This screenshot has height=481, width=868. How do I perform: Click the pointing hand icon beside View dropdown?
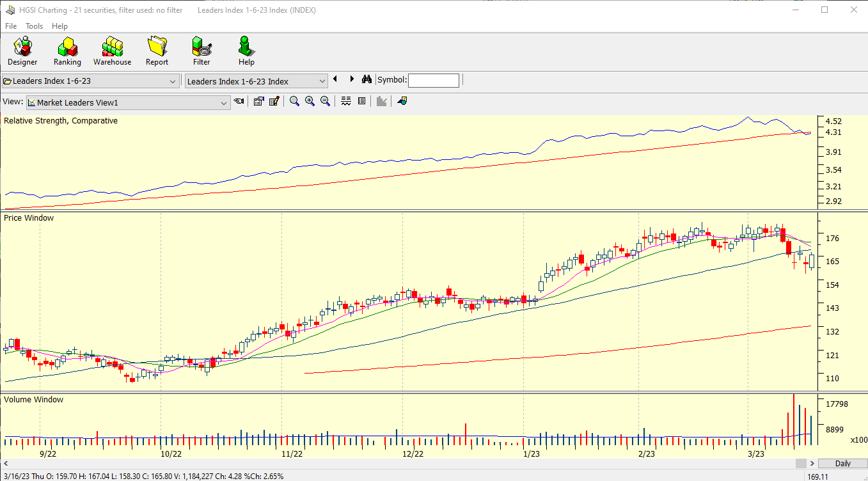[239, 101]
